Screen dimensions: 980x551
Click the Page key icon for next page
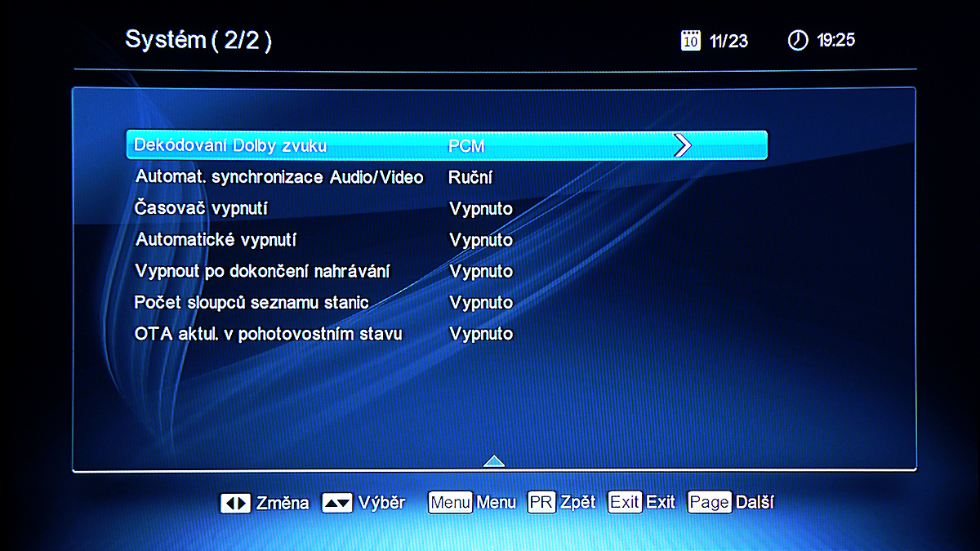coord(709,503)
